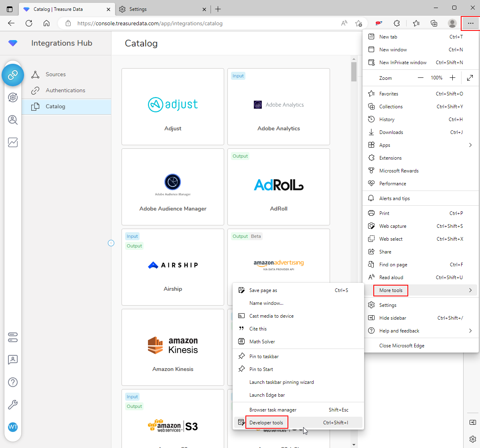Expand the Apps submenu
This screenshot has height=448, width=480.
(470, 145)
